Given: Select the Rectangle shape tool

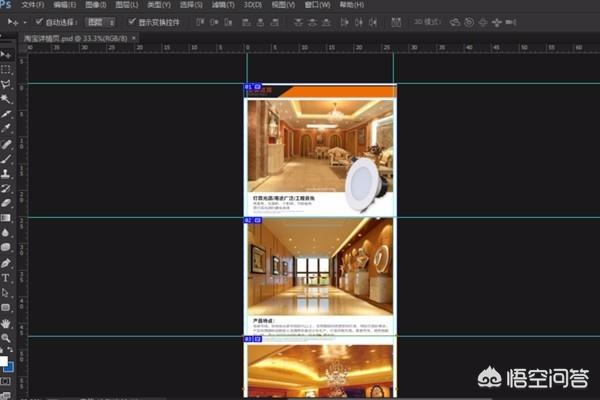Looking at the screenshot, I should pos(6,307).
